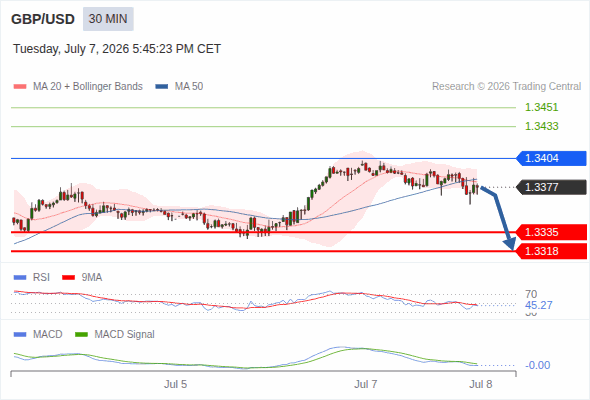Click the 1.3318 support price tag
The width and height of the screenshot is (590, 400).
551,251
